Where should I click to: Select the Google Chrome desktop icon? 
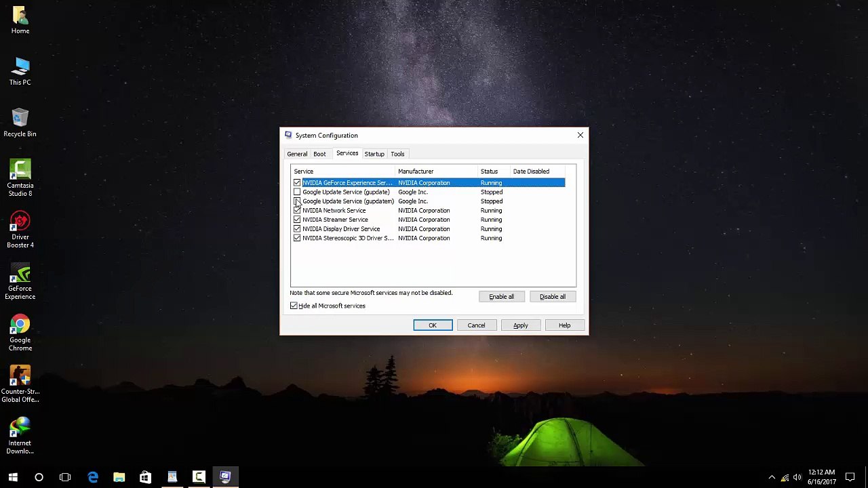click(x=20, y=333)
